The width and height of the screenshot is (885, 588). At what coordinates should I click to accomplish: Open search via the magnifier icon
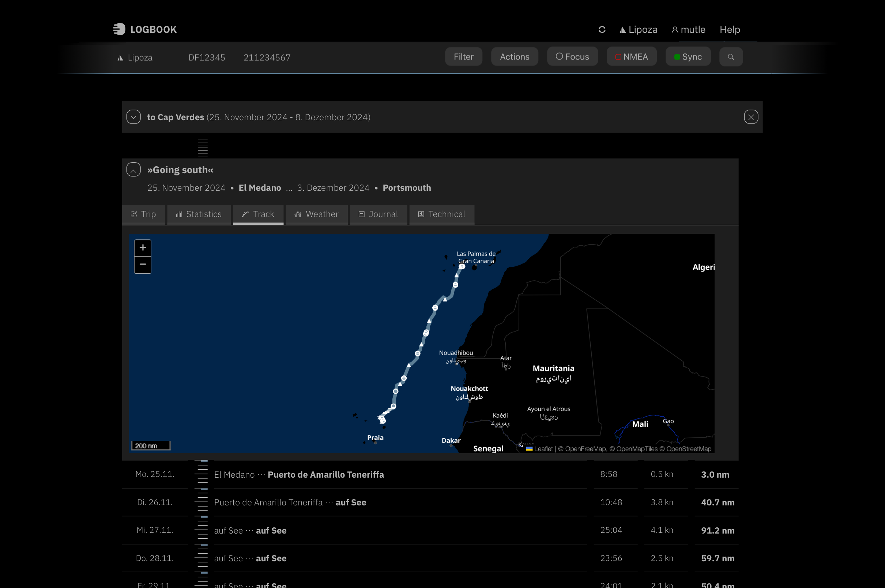pos(731,57)
